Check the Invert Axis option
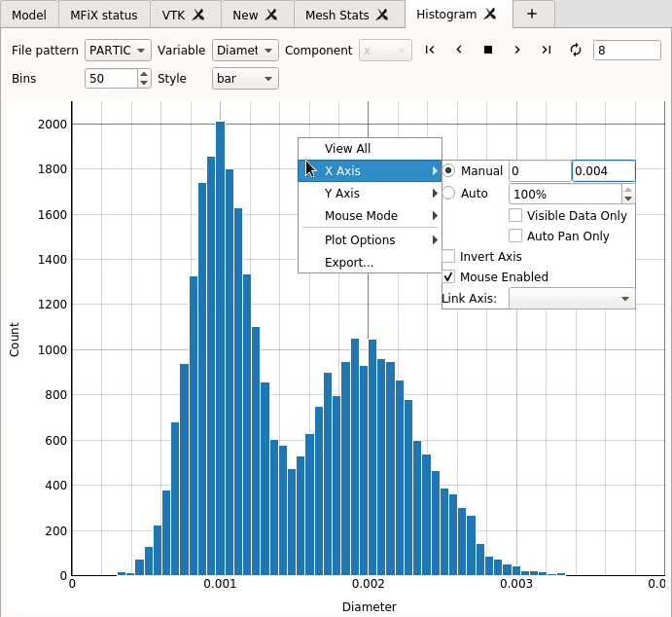This screenshot has height=617, width=672. 448,256
